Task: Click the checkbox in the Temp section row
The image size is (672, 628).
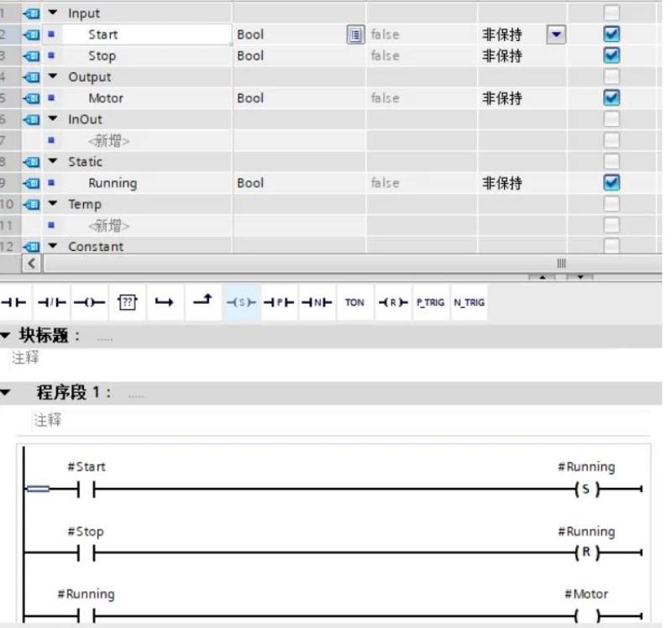Action: (612, 203)
